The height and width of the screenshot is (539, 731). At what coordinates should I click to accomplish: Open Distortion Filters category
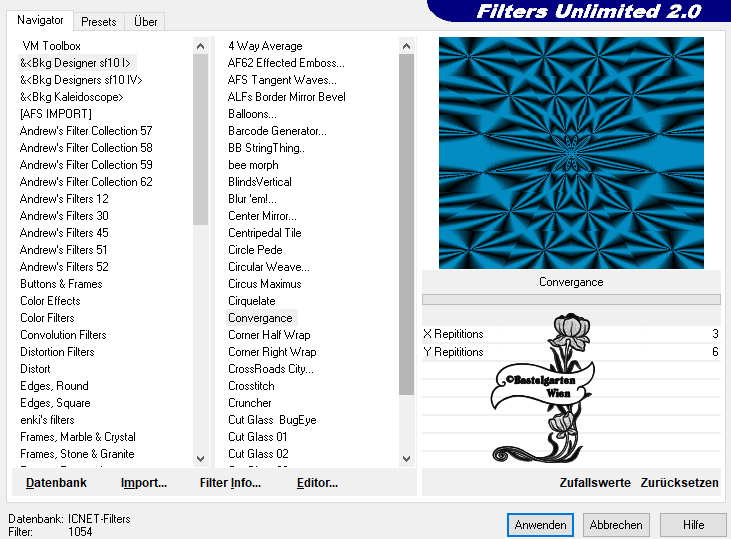click(x=57, y=352)
